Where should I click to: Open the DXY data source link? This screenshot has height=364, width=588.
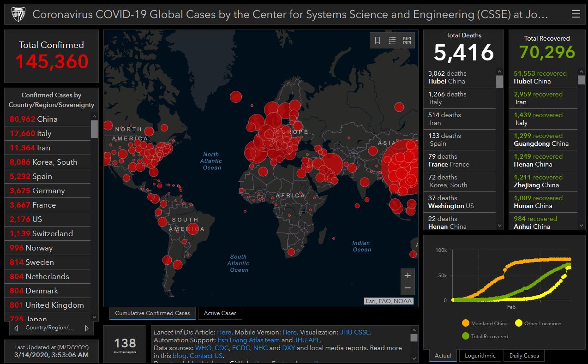pyautogui.click(x=288, y=348)
